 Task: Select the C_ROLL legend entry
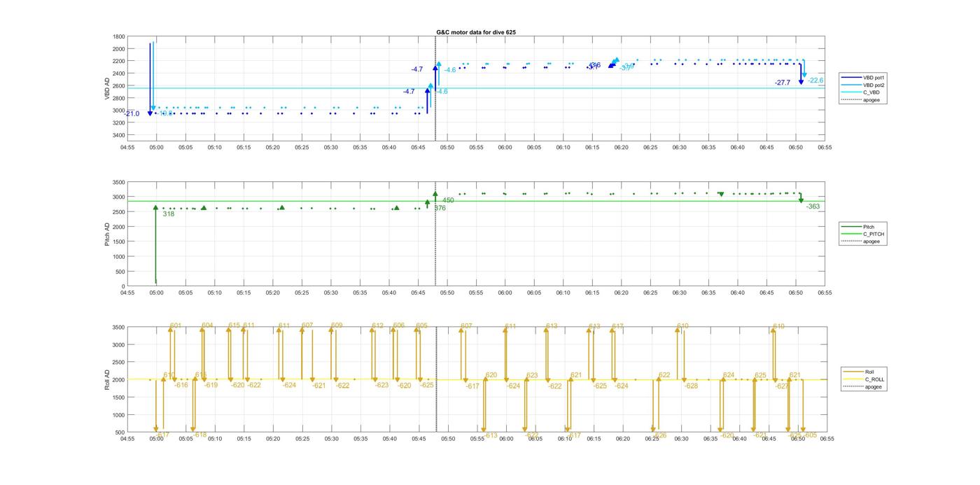tap(874, 379)
